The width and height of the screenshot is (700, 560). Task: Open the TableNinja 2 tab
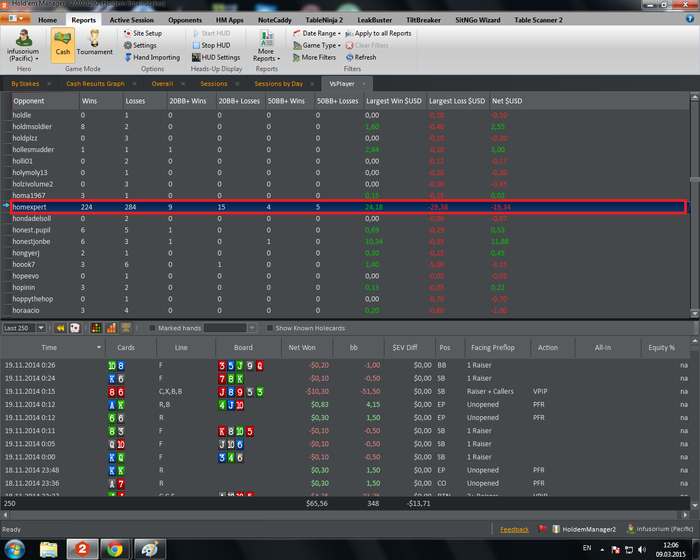click(324, 20)
